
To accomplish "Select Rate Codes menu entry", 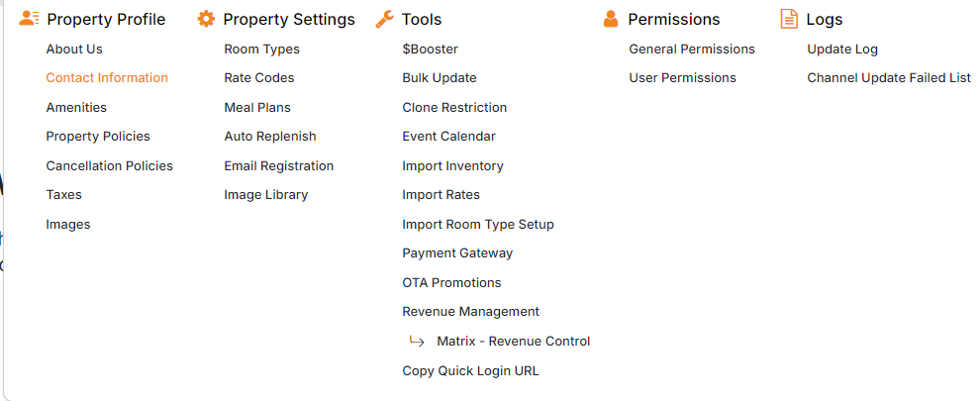I will pyautogui.click(x=258, y=78).
